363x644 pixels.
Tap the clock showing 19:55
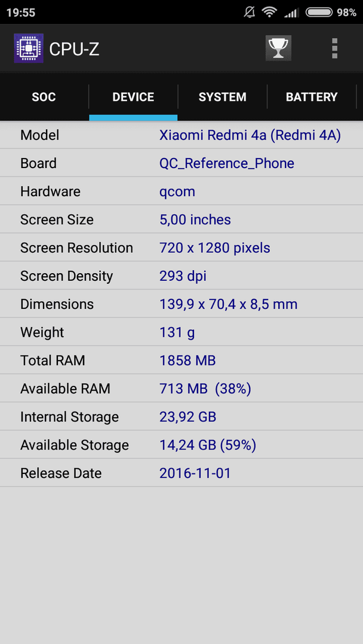pyautogui.click(x=21, y=13)
